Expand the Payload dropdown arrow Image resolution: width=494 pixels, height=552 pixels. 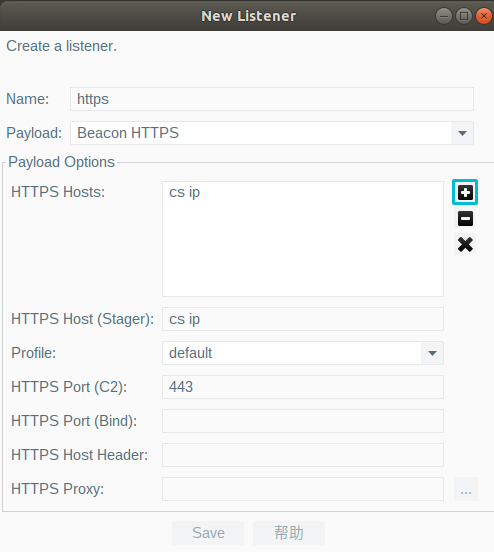coord(462,133)
